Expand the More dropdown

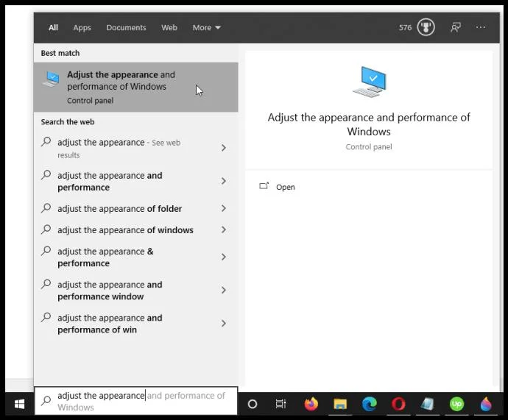pyautogui.click(x=206, y=27)
